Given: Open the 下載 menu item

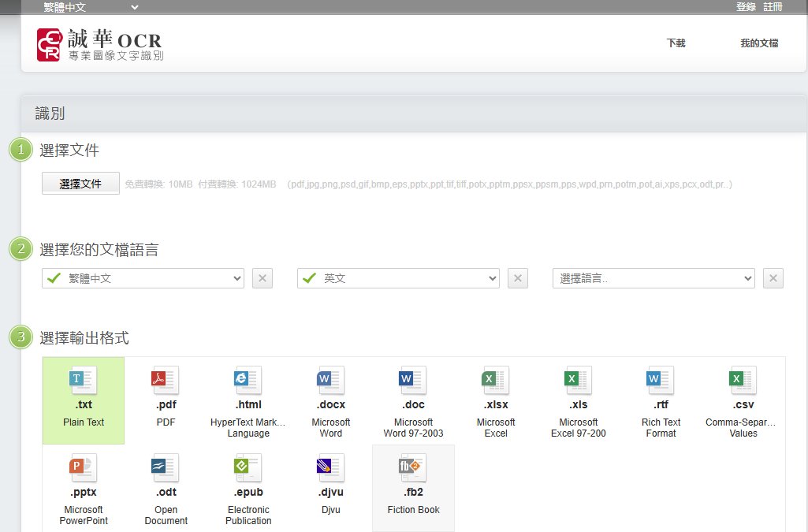Looking at the screenshot, I should 676,43.
